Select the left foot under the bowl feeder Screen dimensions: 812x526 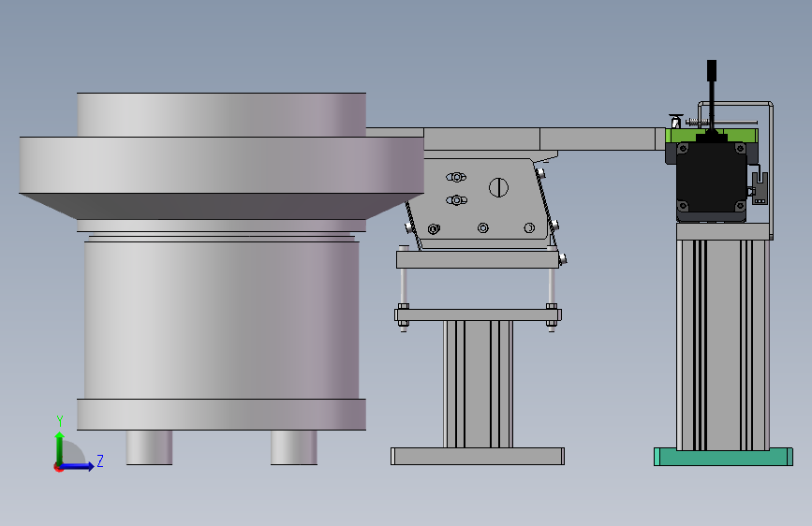tap(149, 447)
